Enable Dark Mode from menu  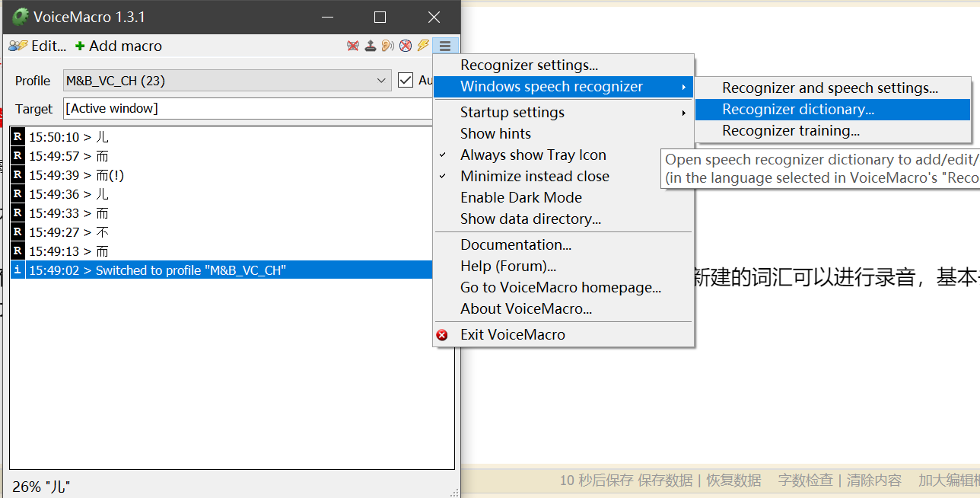click(x=564, y=197)
